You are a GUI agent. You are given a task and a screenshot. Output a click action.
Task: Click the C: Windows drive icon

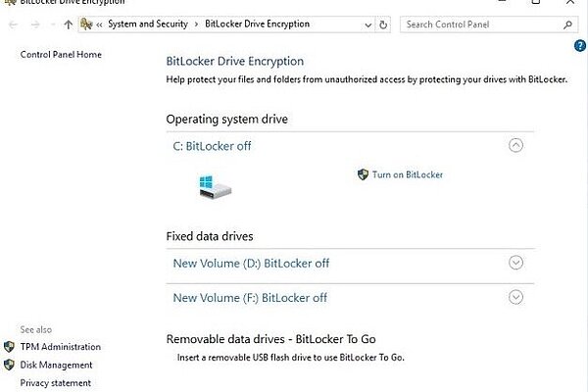(x=215, y=187)
